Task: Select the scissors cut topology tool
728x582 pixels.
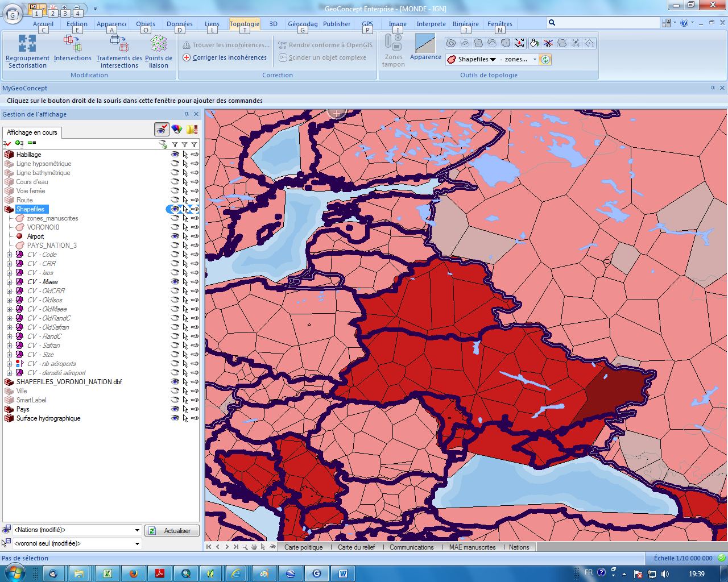Action: 548,43
